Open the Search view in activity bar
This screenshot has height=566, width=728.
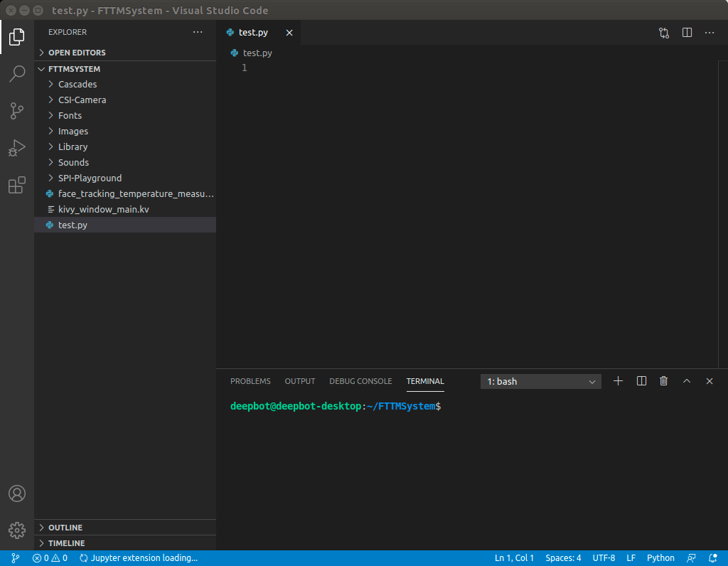(x=17, y=73)
